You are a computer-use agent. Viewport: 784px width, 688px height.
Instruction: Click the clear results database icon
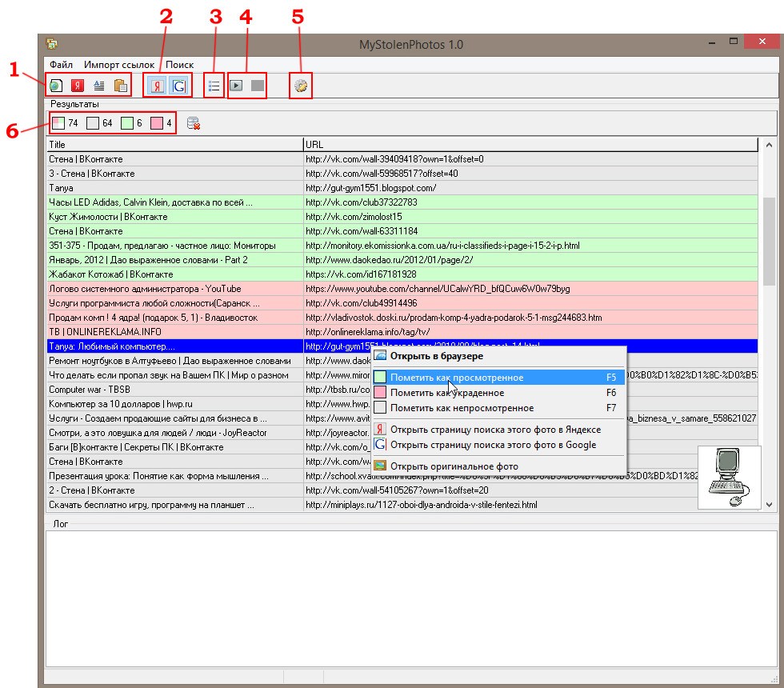pos(193,123)
